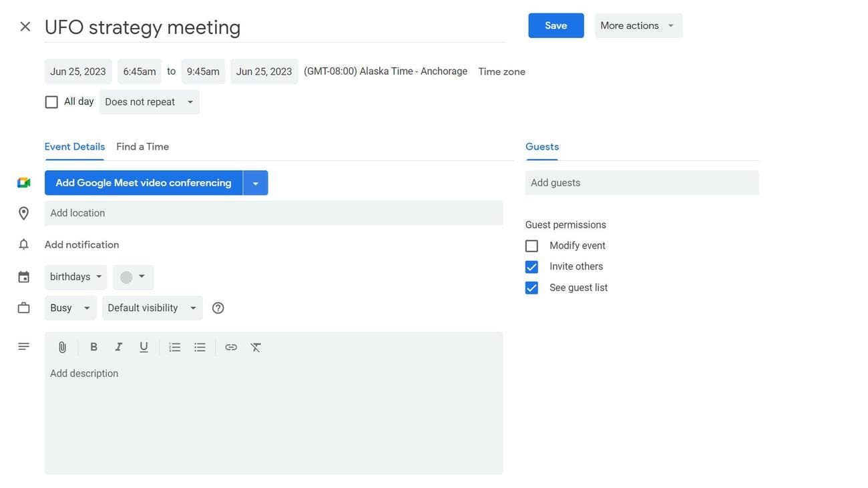868x488 pixels.
Task: Click the attachment paperclip icon
Action: (x=62, y=347)
